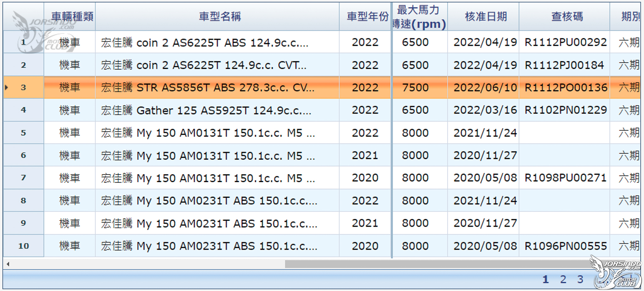Select row number 4 header
Screen dimensions: 644x291
coord(24,110)
